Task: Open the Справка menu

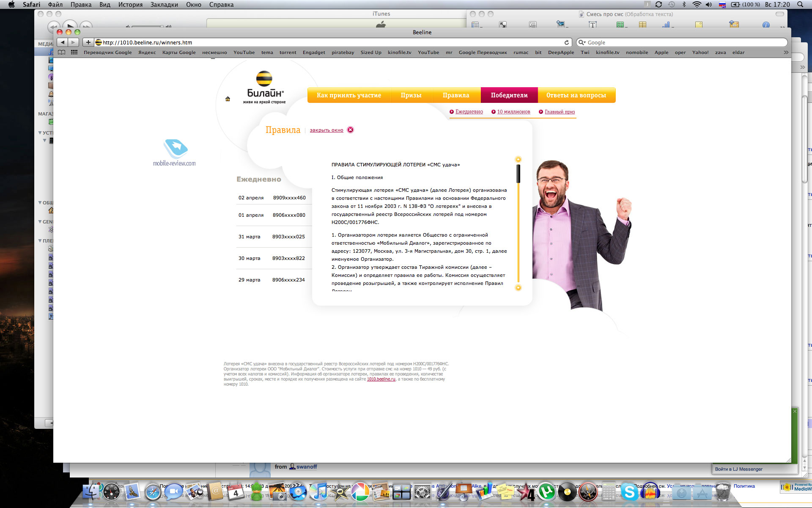Action: click(x=221, y=4)
